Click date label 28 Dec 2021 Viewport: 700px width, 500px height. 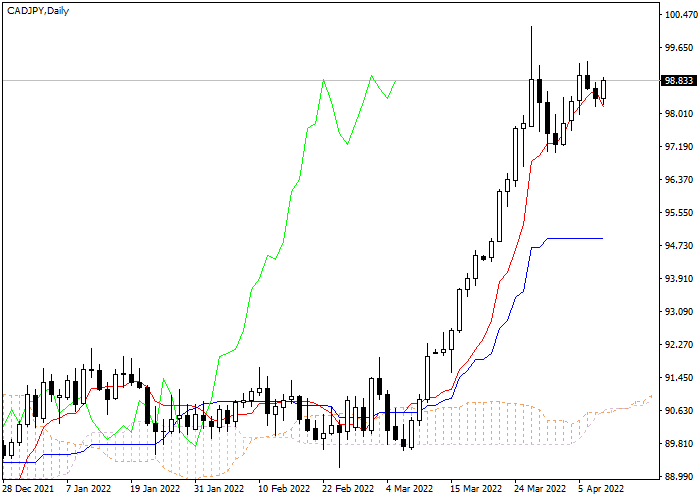point(28,489)
